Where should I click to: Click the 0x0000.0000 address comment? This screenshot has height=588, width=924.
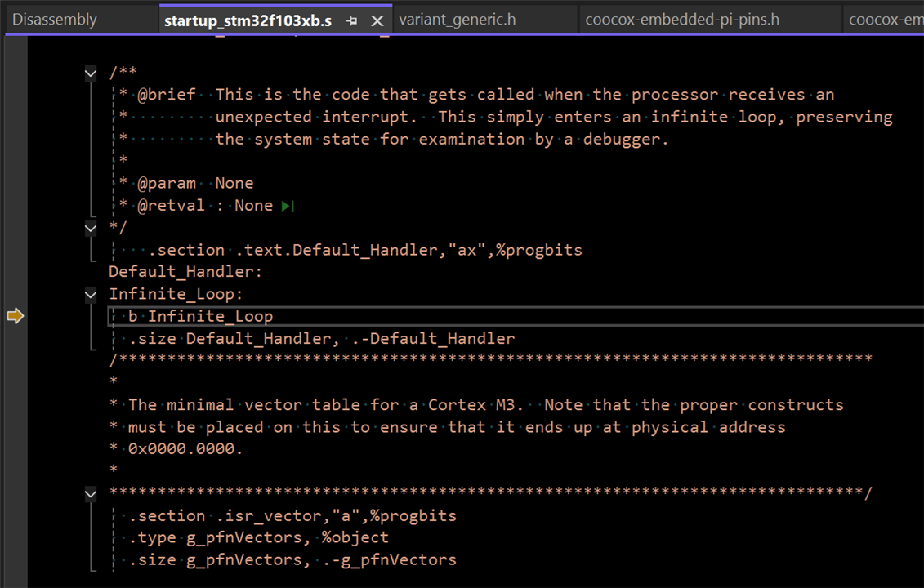pyautogui.click(x=185, y=448)
